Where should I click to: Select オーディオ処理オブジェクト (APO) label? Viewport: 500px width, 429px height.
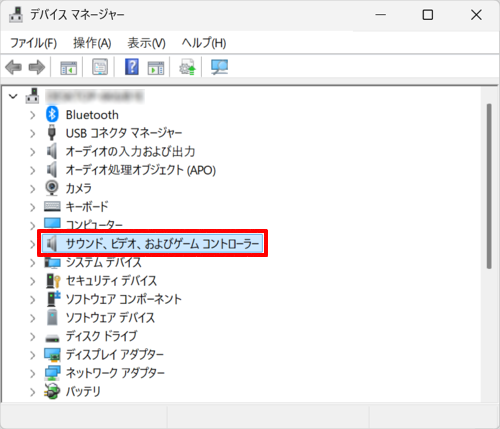[141, 170]
